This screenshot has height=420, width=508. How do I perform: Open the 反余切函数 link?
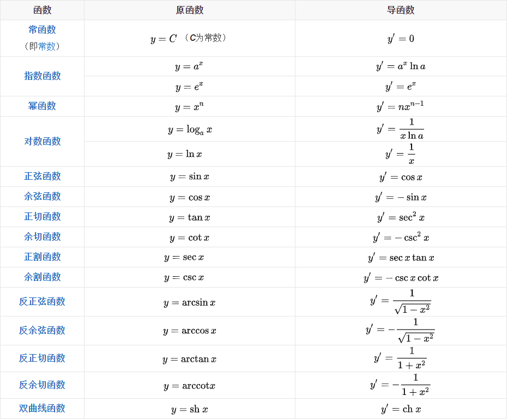tap(42, 385)
